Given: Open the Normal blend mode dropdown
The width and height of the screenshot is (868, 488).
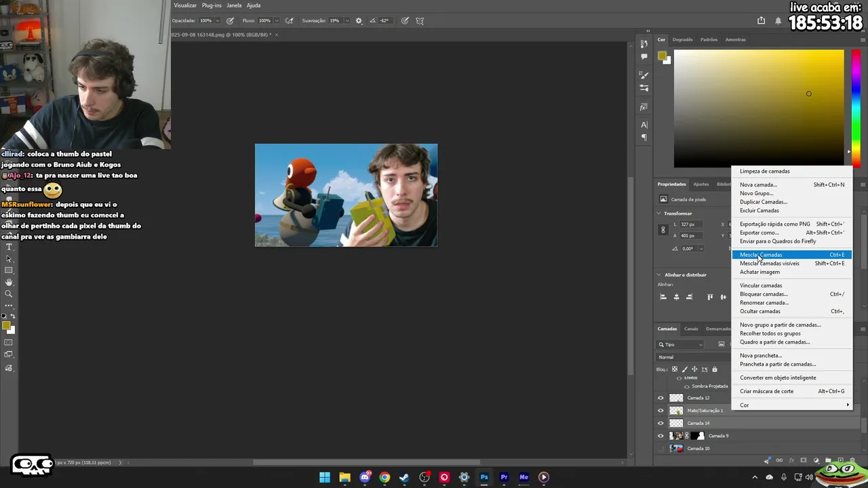Looking at the screenshot, I should point(693,357).
